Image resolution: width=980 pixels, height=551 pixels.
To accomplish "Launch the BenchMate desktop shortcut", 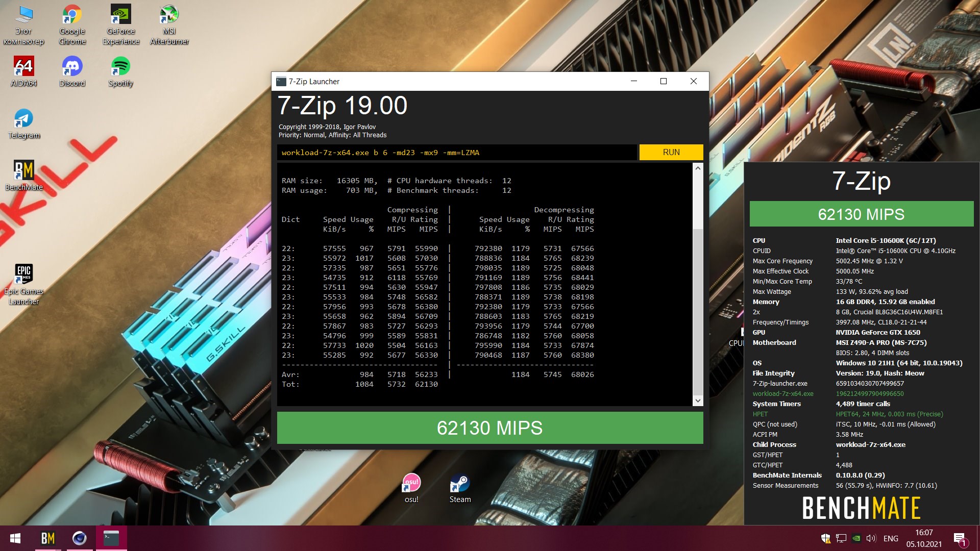I will tap(23, 176).
